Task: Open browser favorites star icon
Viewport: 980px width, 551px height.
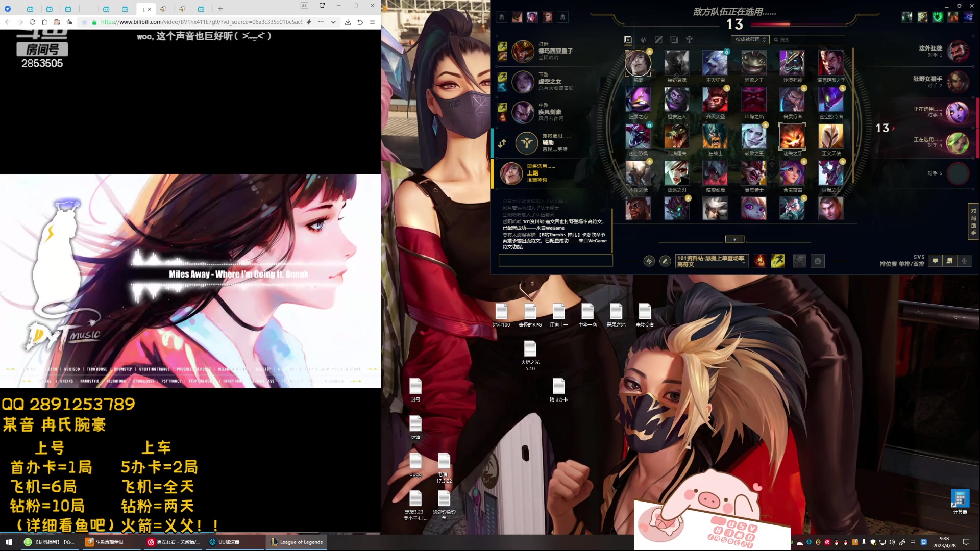Action: tap(69, 22)
